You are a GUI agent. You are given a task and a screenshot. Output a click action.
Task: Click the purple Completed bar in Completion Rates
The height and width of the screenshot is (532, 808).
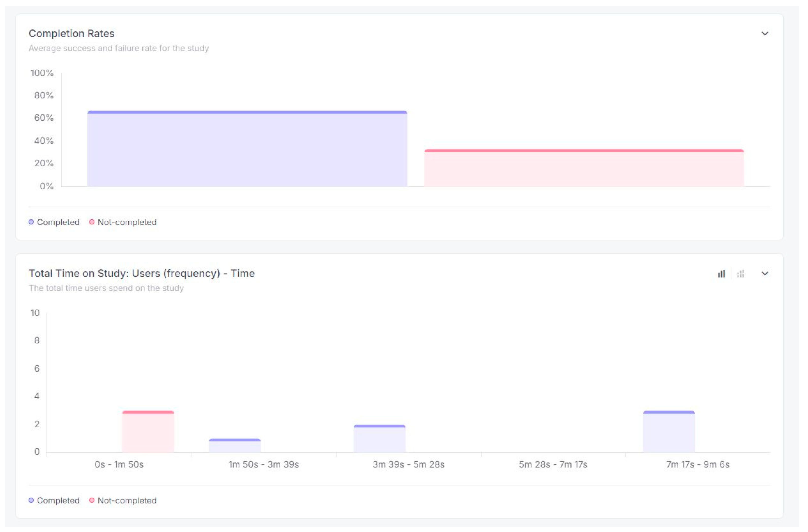(247, 149)
